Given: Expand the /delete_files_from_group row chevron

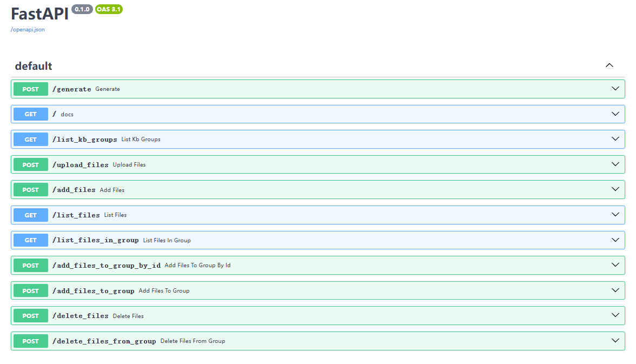Looking at the screenshot, I should [x=615, y=340].
